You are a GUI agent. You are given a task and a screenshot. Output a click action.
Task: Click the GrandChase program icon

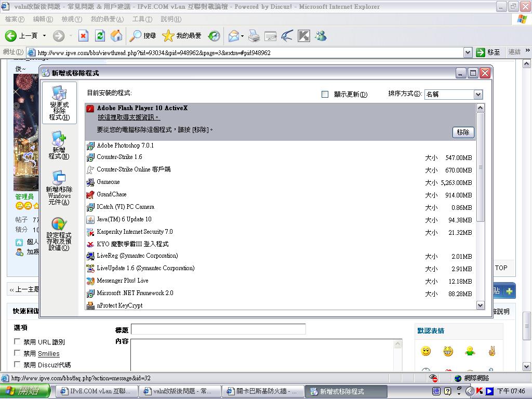90,195
